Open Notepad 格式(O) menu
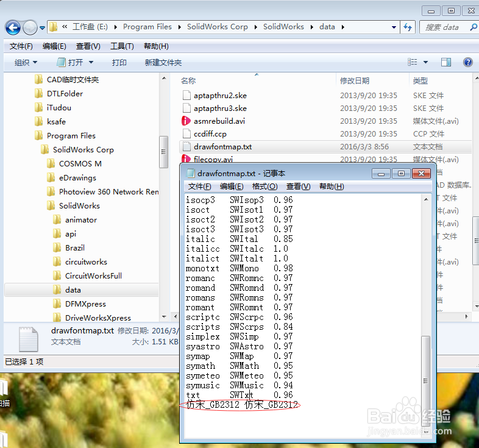The width and height of the screenshot is (479, 448). coord(264,187)
